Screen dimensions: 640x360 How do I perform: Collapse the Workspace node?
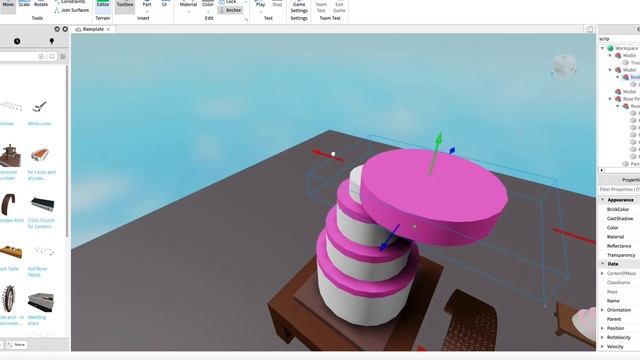(x=602, y=48)
